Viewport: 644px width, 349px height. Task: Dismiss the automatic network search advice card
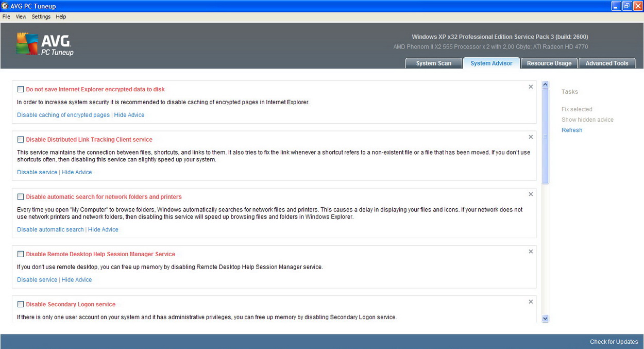(x=531, y=194)
